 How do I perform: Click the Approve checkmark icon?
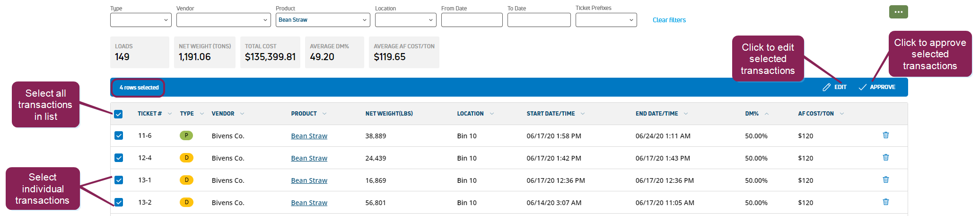[x=863, y=87]
